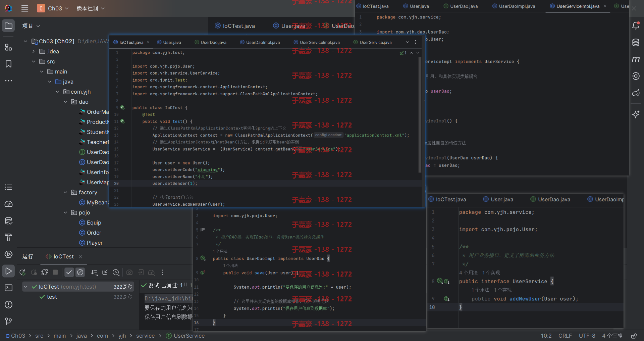Viewport: 644px width, 341px height.
Task: Expand the .idea folder
Action: click(34, 51)
